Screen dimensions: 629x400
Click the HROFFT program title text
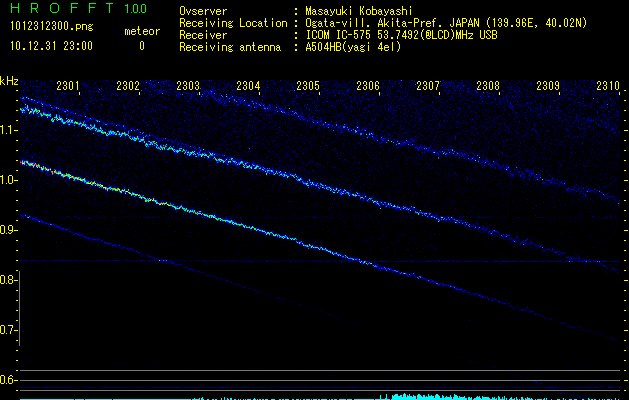63,8
